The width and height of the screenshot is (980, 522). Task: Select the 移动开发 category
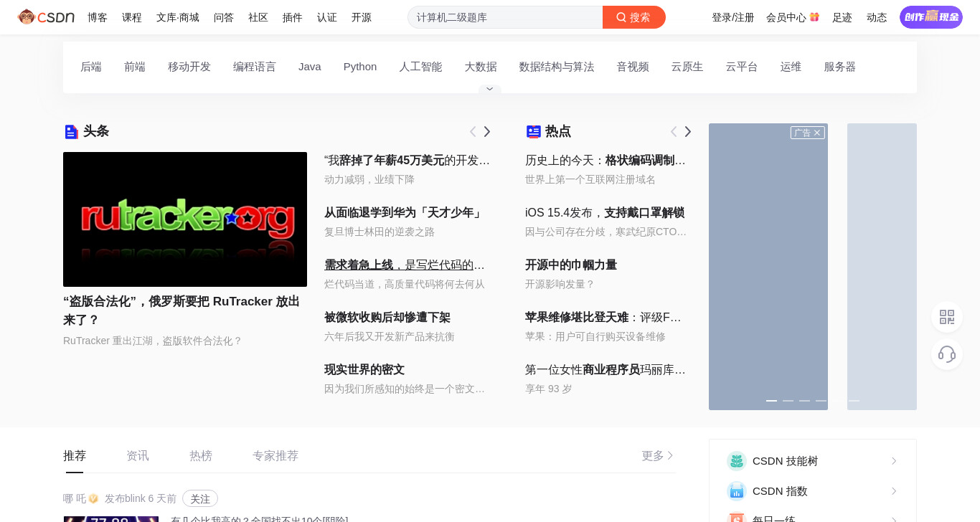pyautogui.click(x=189, y=67)
